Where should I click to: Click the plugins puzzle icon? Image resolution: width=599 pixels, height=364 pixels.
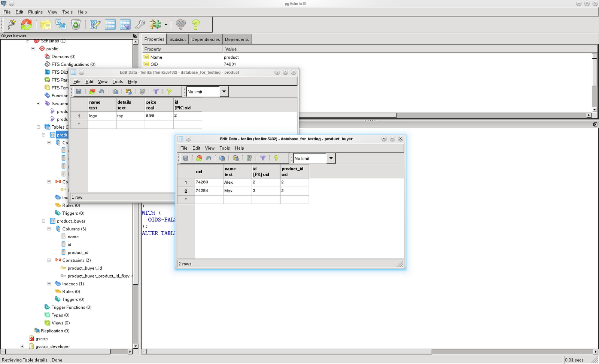(155, 25)
